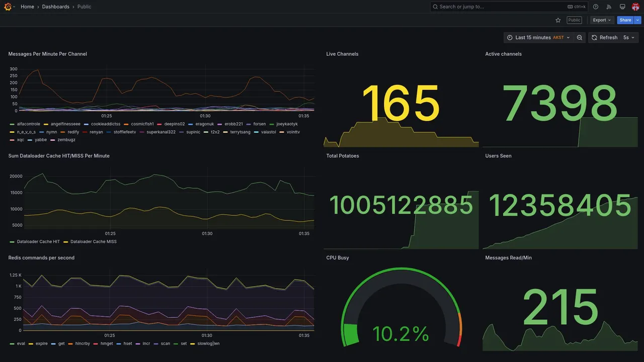
Task: Click the search magnifier icon
Action: 435,7
